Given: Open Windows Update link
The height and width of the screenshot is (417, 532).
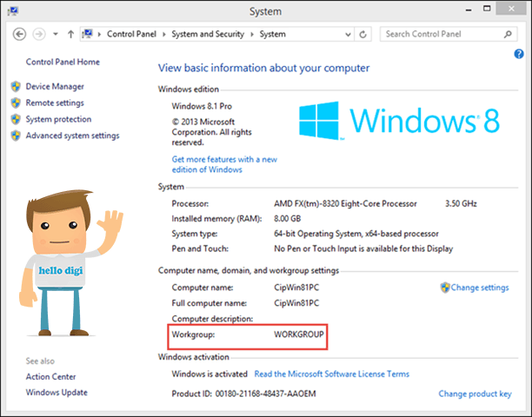Looking at the screenshot, I should (x=57, y=393).
